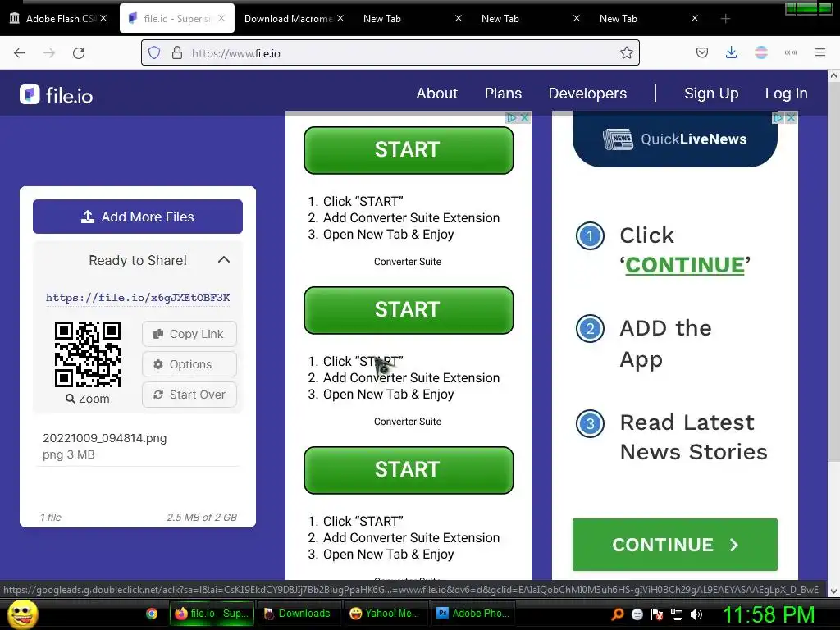The height and width of the screenshot is (630, 840).
Task: Switch to Adobe Photoshop in the taskbar
Action: tap(473, 614)
